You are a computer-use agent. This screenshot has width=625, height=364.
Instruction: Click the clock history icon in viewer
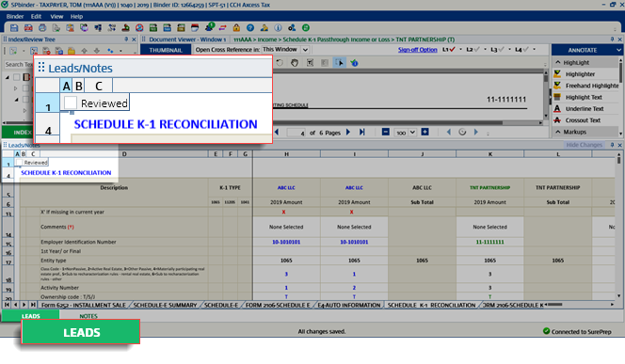462,133
